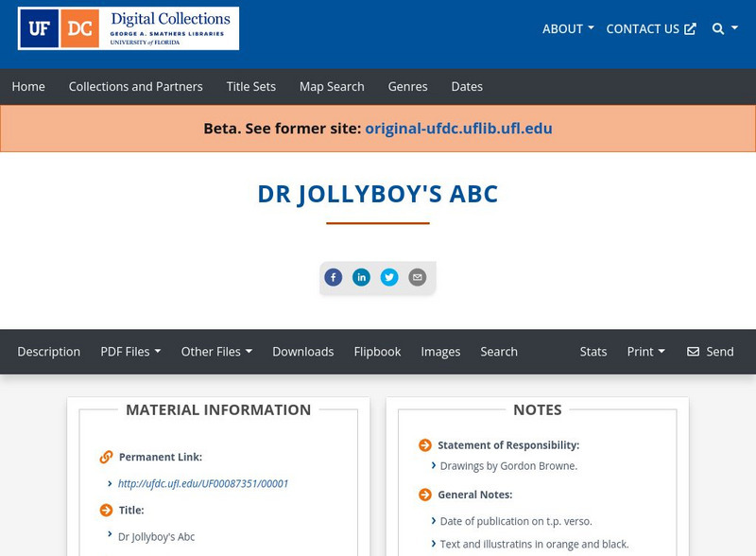Screen dimensions: 756x556
Task: Open the ABOUT dropdown
Action: point(565,28)
